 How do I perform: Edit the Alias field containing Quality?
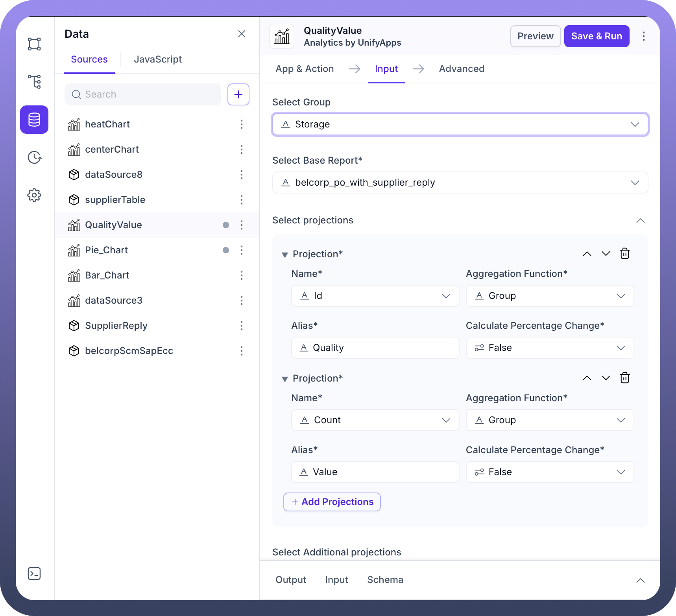pos(375,348)
